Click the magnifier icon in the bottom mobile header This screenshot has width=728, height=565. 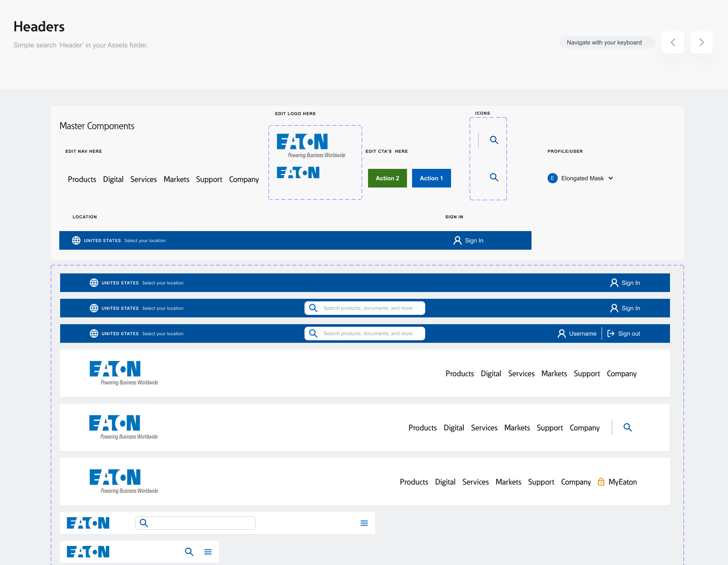(189, 552)
